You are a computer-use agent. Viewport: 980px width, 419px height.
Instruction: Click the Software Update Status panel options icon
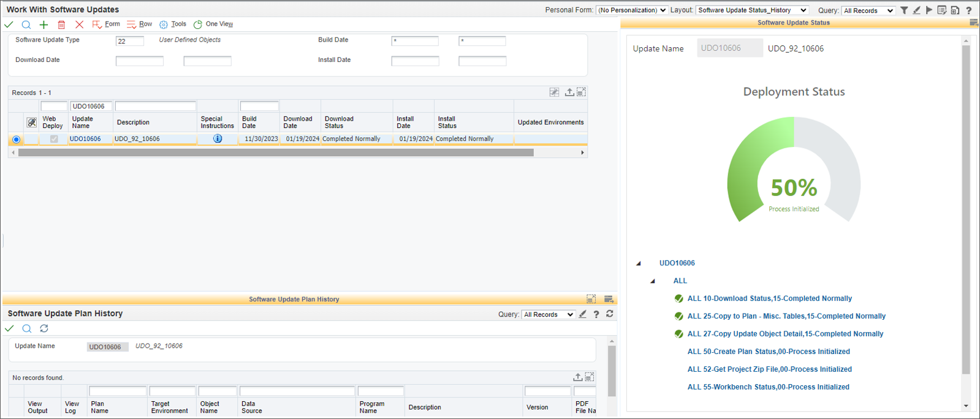click(974, 23)
